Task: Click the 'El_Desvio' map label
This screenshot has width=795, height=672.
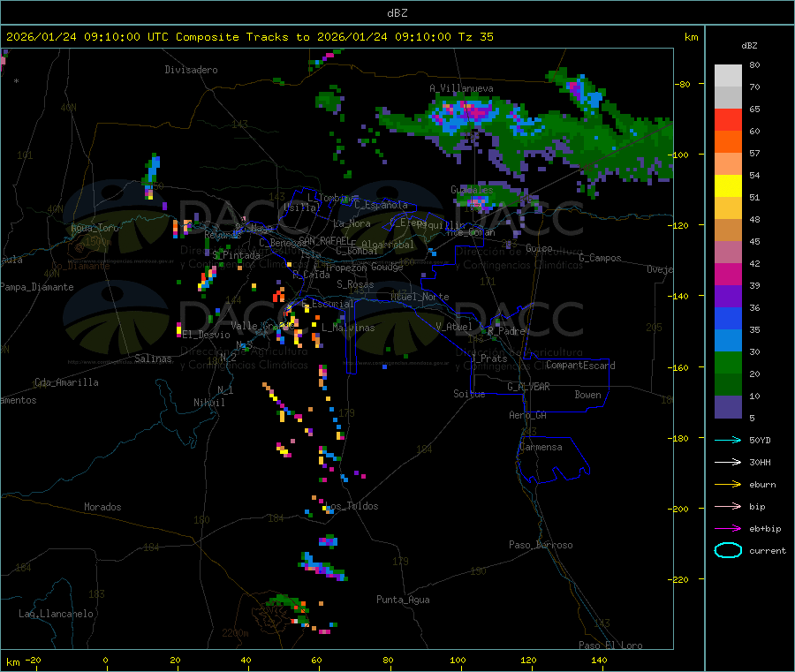Action: click(207, 335)
